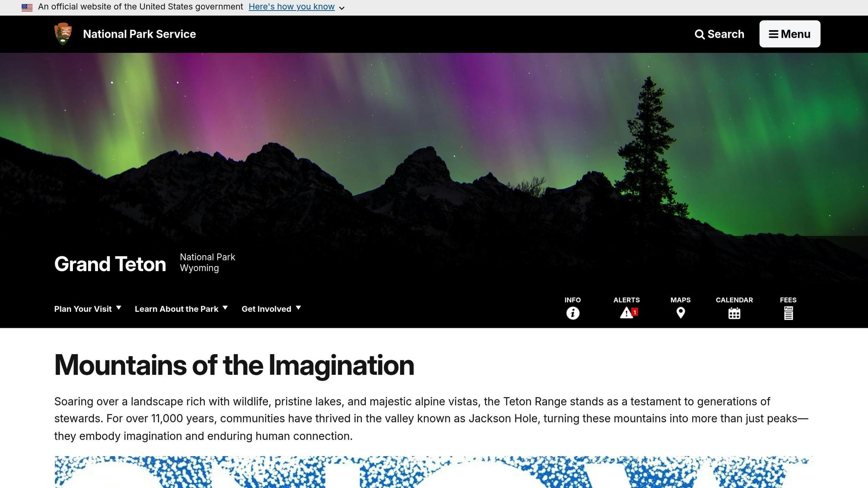This screenshot has height=488, width=868.
Task: Open the Maps pin icon
Action: tap(680, 313)
